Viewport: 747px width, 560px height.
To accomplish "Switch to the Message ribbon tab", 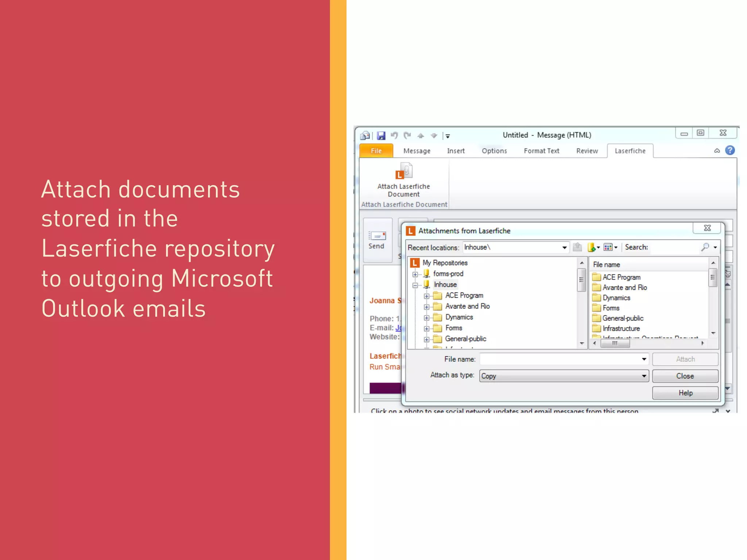I will 417,151.
